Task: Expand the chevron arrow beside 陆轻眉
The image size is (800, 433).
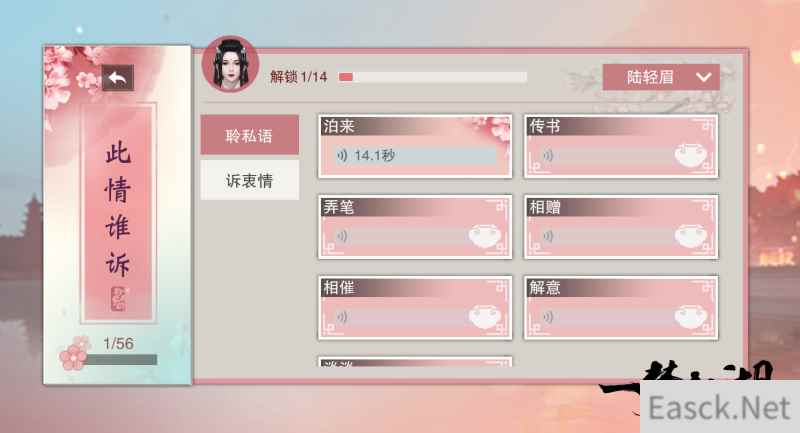Action: click(x=704, y=78)
